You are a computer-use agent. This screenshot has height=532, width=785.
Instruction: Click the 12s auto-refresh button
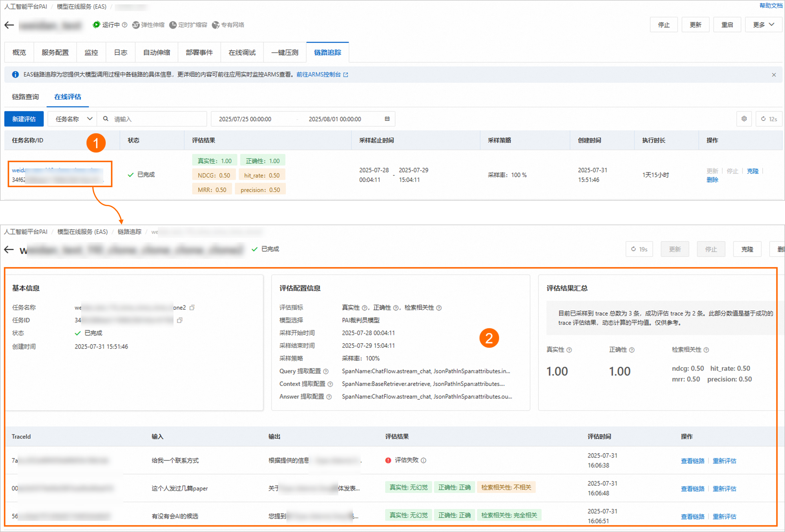[769, 119]
